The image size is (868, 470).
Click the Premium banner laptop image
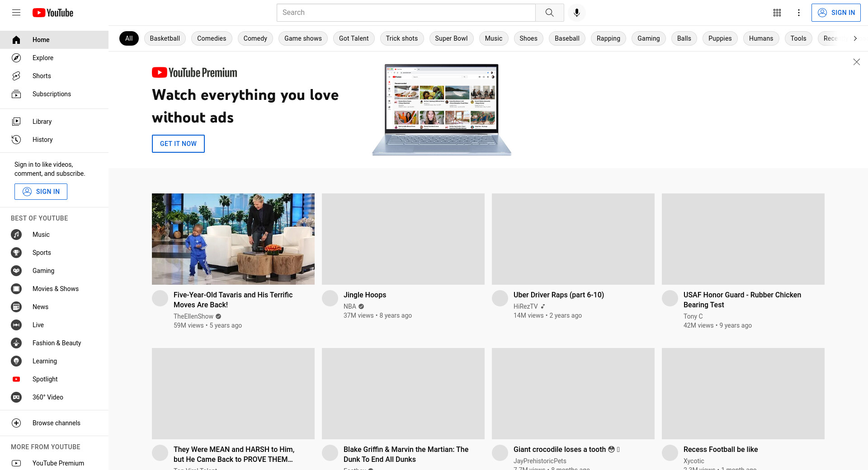(x=442, y=110)
